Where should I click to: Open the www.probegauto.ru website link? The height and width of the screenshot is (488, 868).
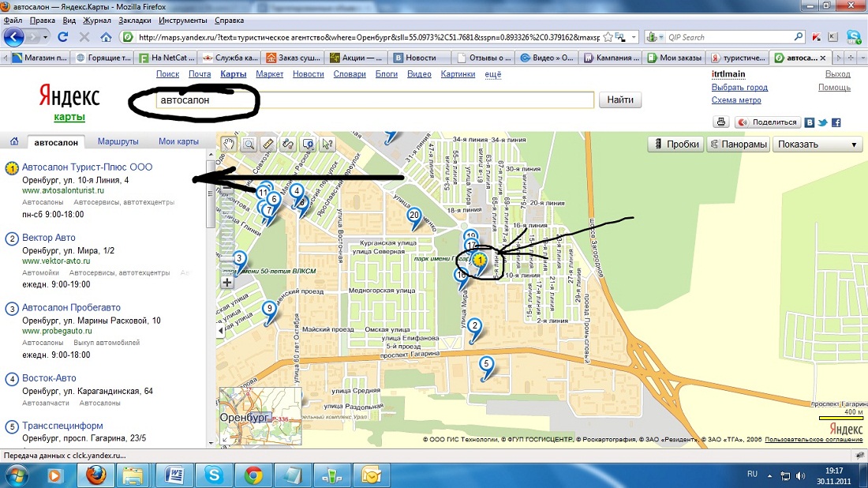coord(57,331)
